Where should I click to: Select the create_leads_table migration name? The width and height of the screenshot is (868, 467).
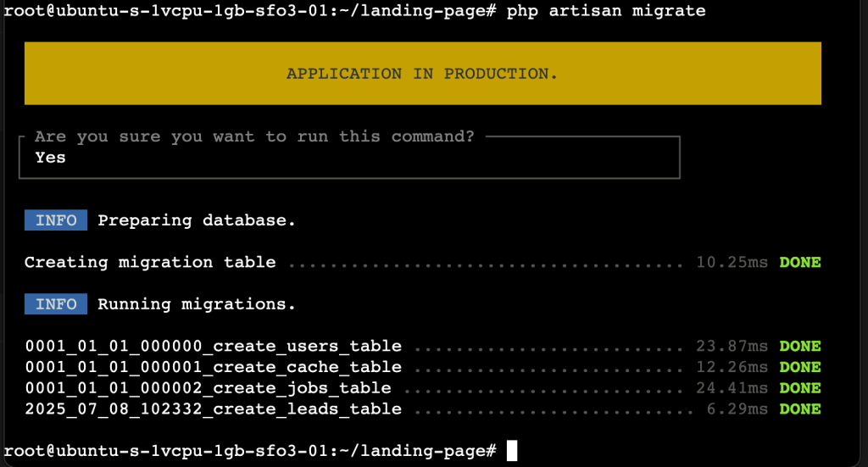pyautogui.click(x=213, y=409)
